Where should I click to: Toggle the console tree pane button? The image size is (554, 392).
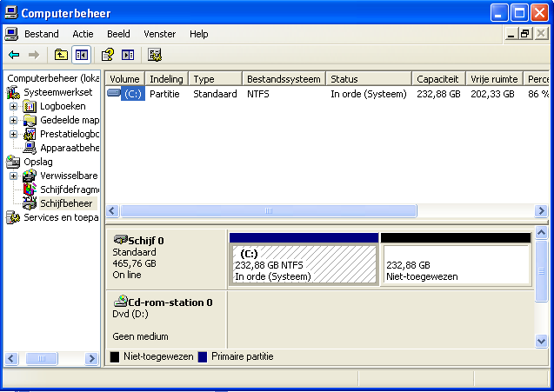[x=82, y=55]
